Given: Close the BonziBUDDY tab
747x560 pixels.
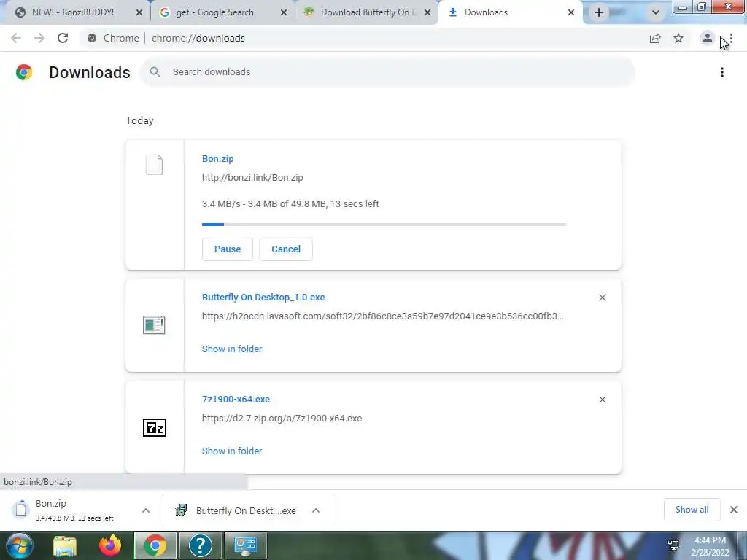Looking at the screenshot, I should pos(139,13).
